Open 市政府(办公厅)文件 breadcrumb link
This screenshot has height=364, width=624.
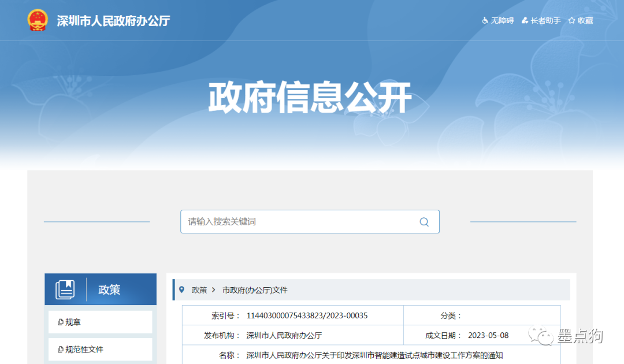point(254,290)
